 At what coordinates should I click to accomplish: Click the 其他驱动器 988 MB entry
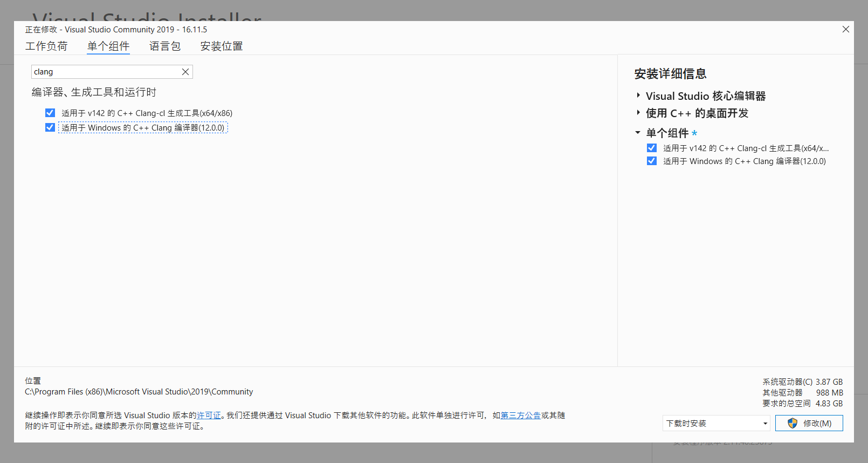(802, 393)
